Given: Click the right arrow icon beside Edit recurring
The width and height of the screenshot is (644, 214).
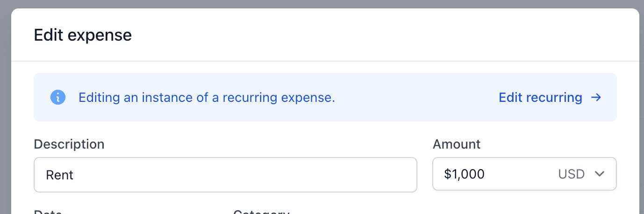Looking at the screenshot, I should [596, 97].
